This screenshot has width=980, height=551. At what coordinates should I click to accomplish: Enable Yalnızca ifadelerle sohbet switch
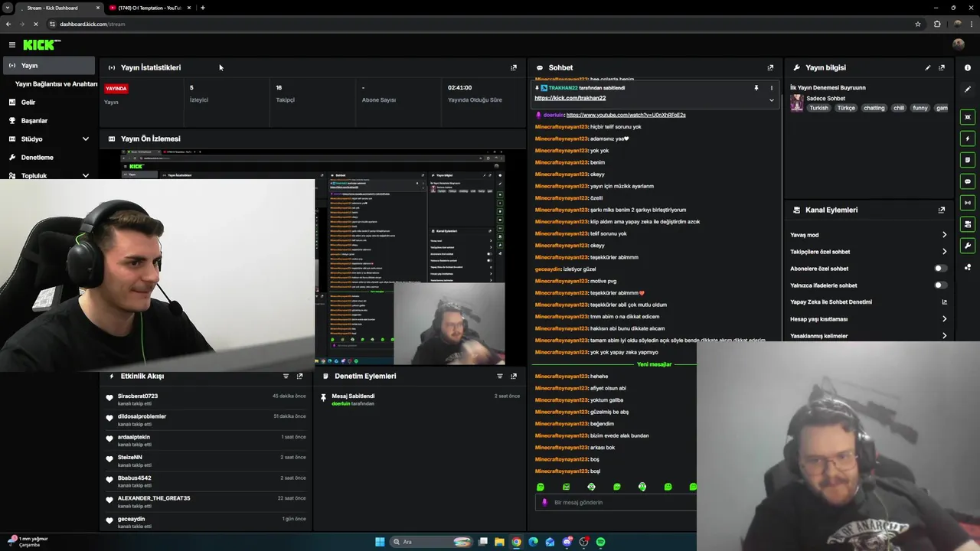tap(940, 285)
